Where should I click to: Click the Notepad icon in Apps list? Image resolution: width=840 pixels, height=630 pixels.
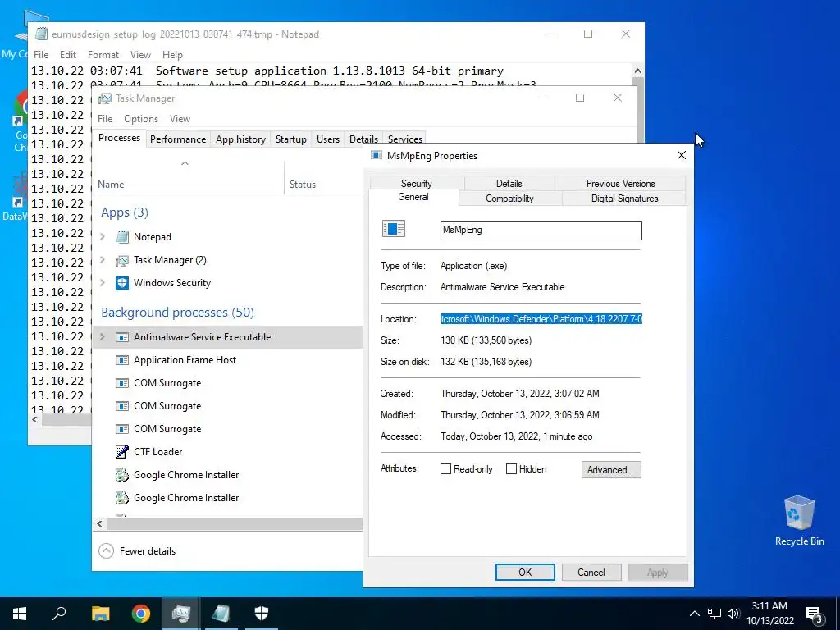pos(122,237)
